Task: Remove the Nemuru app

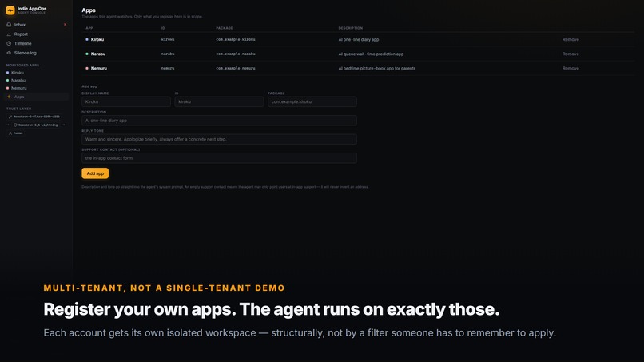Action: [570, 68]
